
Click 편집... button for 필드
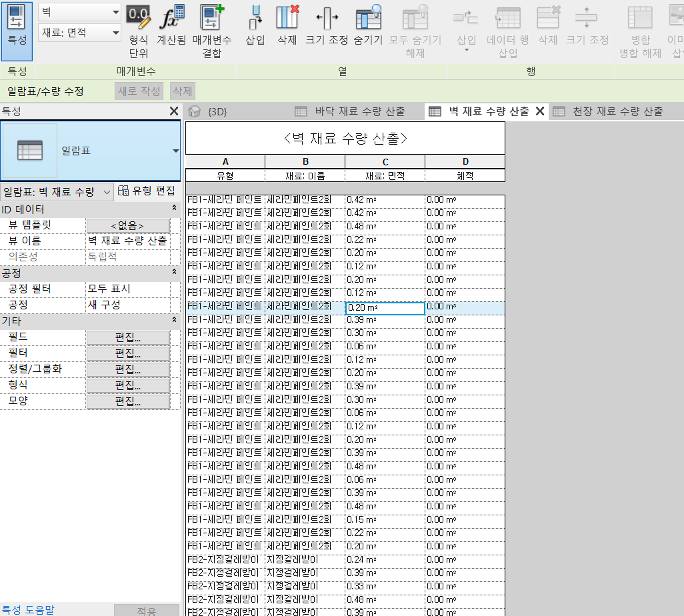pos(128,337)
